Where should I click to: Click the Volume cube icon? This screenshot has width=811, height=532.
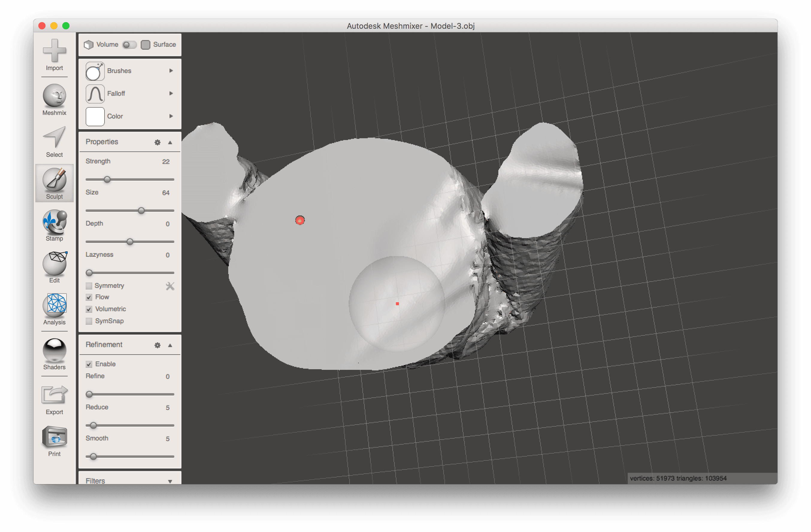(89, 45)
